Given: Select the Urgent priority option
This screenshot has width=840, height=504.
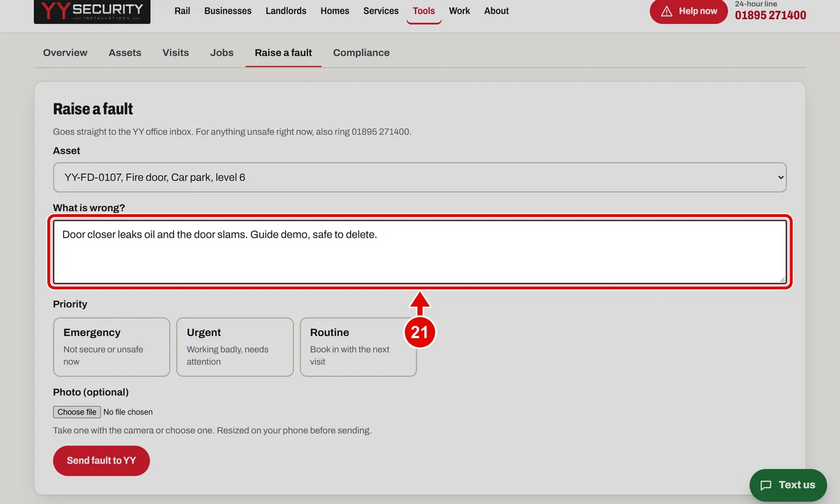Looking at the screenshot, I should tap(235, 347).
